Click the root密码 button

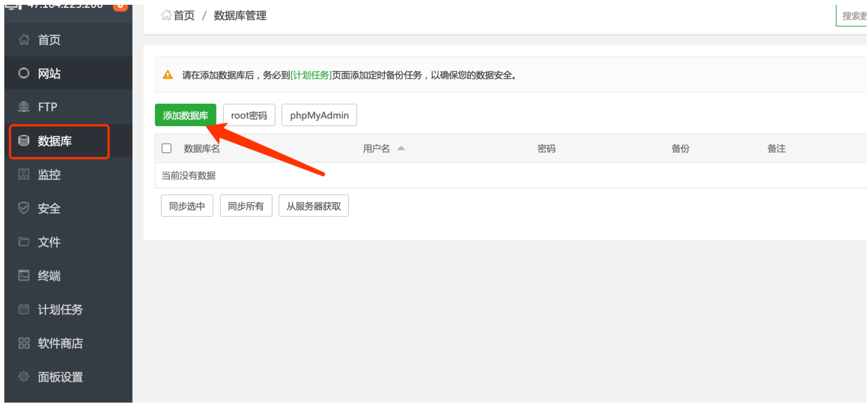point(249,115)
